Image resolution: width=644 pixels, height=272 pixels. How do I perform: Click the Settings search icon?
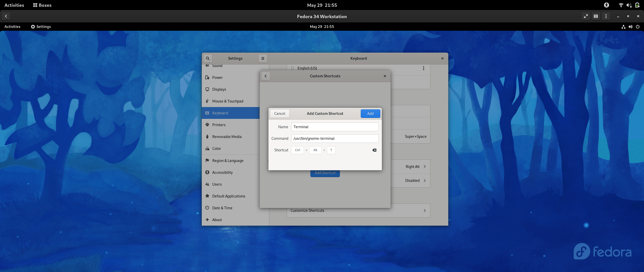(x=208, y=58)
